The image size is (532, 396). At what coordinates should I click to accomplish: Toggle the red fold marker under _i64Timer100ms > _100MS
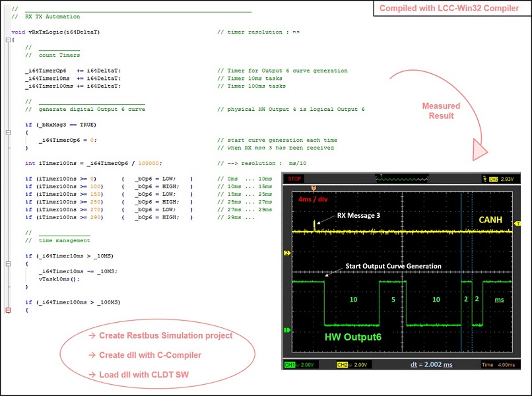(x=8, y=310)
